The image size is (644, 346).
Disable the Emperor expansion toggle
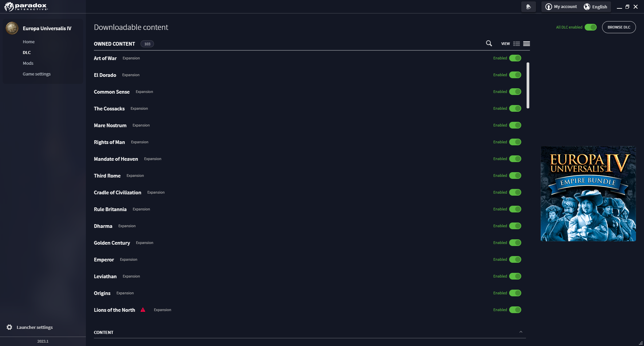(515, 259)
